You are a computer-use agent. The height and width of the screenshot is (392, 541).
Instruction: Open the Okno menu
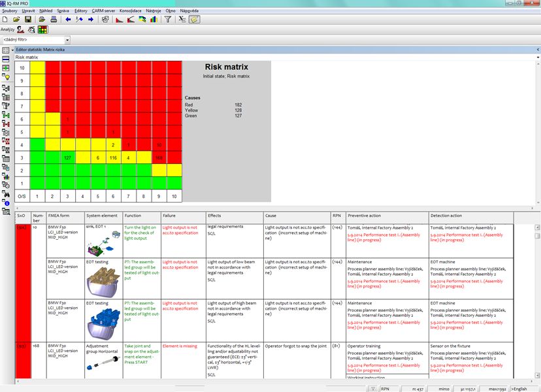pyautogui.click(x=172, y=10)
